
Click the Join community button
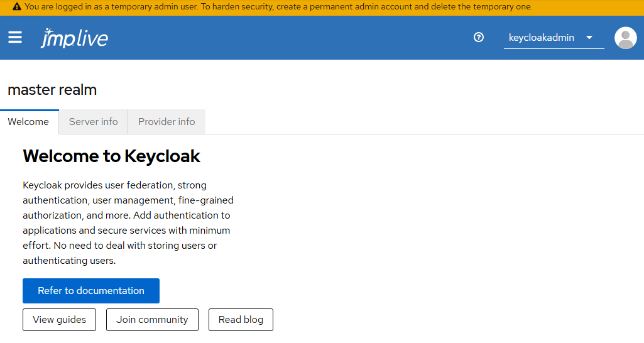152,320
